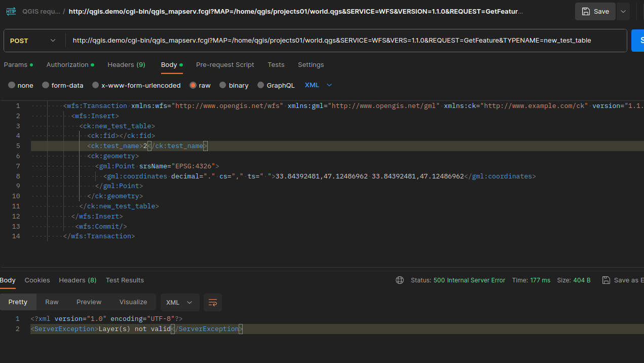Select the Preview tab in the response

pos(89,302)
